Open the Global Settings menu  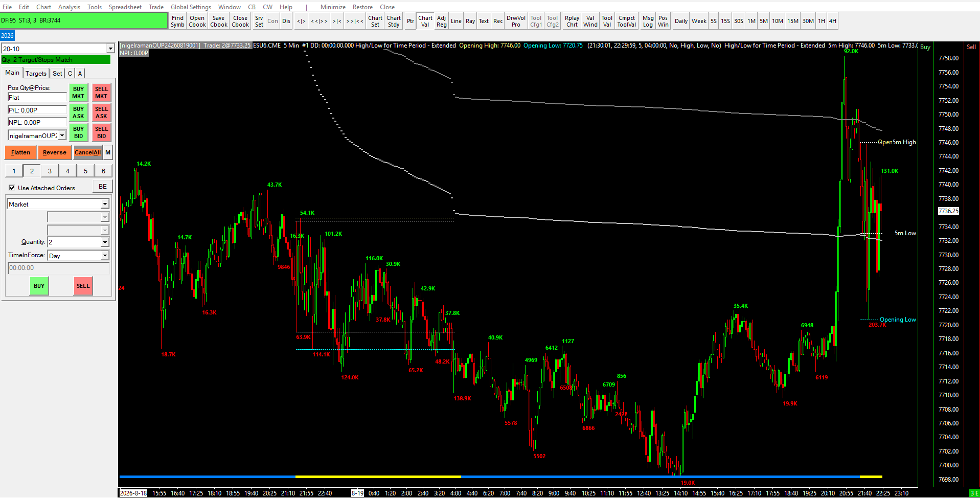(191, 7)
